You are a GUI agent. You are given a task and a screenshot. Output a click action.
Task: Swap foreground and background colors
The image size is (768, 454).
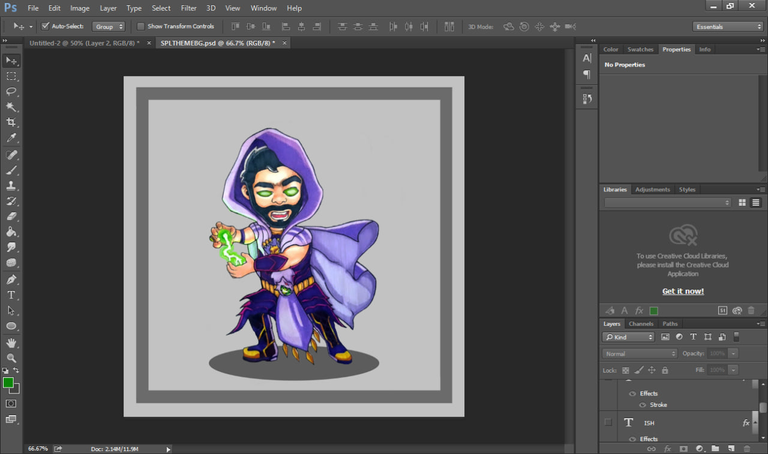[16, 371]
